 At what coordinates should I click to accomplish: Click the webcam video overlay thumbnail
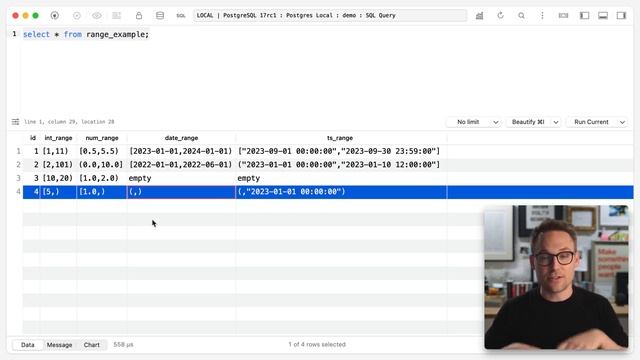tap(556, 277)
